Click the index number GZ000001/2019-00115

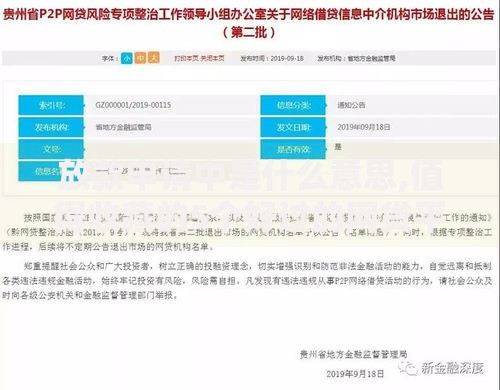133,105
